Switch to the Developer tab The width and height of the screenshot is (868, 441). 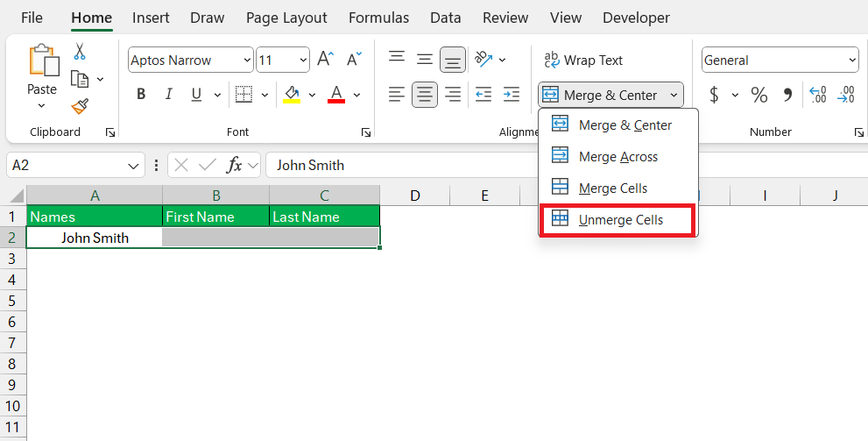tap(636, 18)
